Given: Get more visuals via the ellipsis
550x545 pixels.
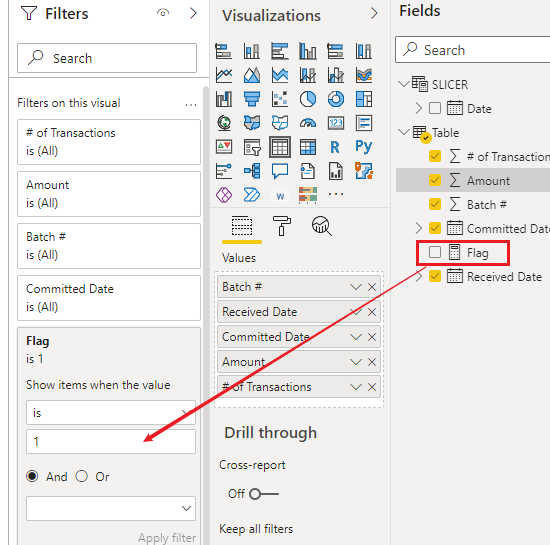Looking at the screenshot, I should [336, 194].
